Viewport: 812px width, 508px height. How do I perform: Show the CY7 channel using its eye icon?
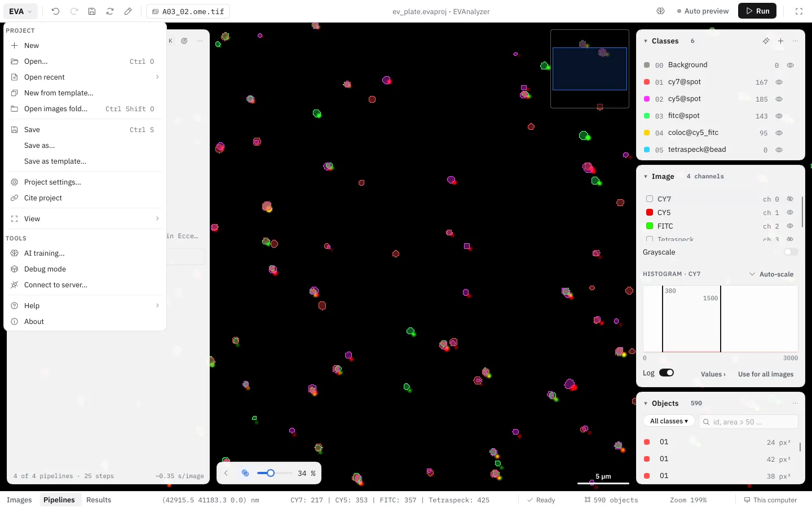[x=790, y=199]
